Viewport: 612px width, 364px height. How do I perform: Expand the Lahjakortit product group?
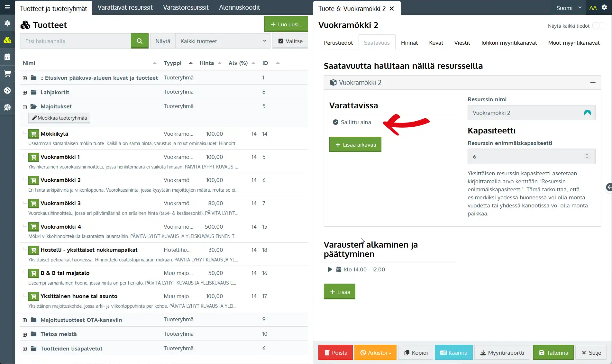pyautogui.click(x=25, y=93)
